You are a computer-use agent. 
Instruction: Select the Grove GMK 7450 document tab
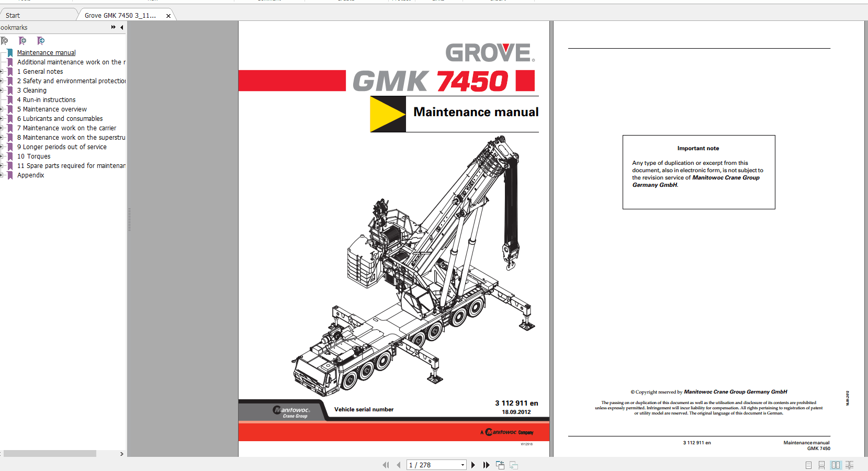click(x=120, y=15)
